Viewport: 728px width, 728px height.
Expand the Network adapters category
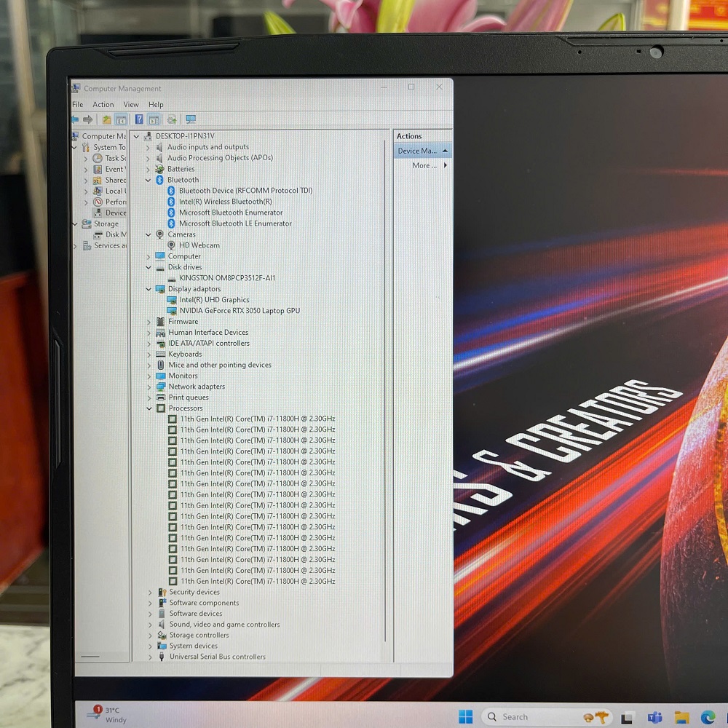point(150,386)
